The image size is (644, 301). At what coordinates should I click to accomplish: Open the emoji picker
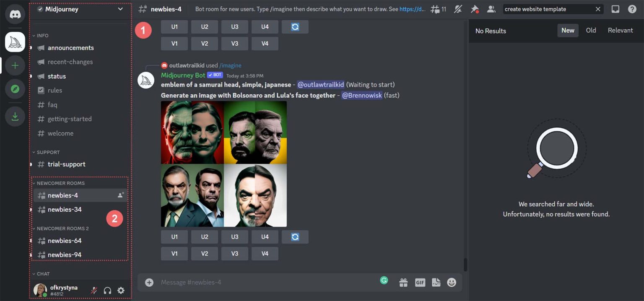(x=452, y=282)
